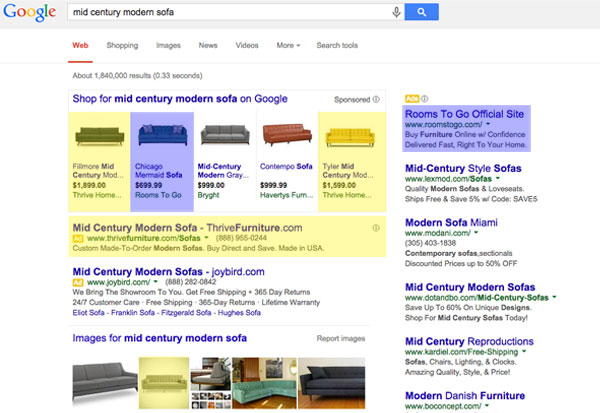Open Mid-Century Style Sofas ad
600x413 pixels.
pyautogui.click(x=463, y=168)
